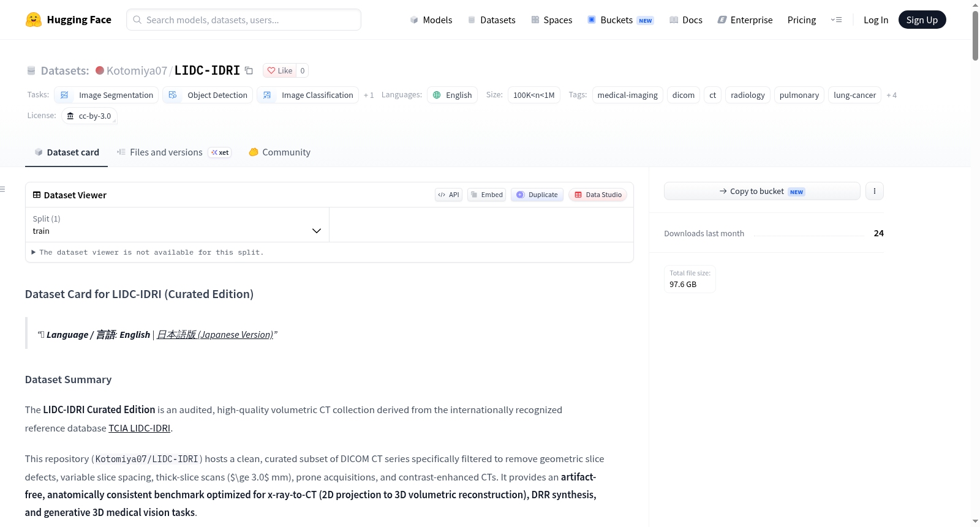Screen dimensions: 980x527
Task: Open the Community tab
Action: tap(279, 152)
